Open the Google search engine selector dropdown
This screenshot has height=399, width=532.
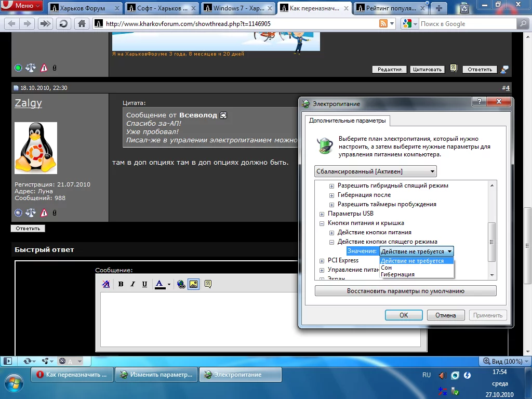click(x=409, y=24)
